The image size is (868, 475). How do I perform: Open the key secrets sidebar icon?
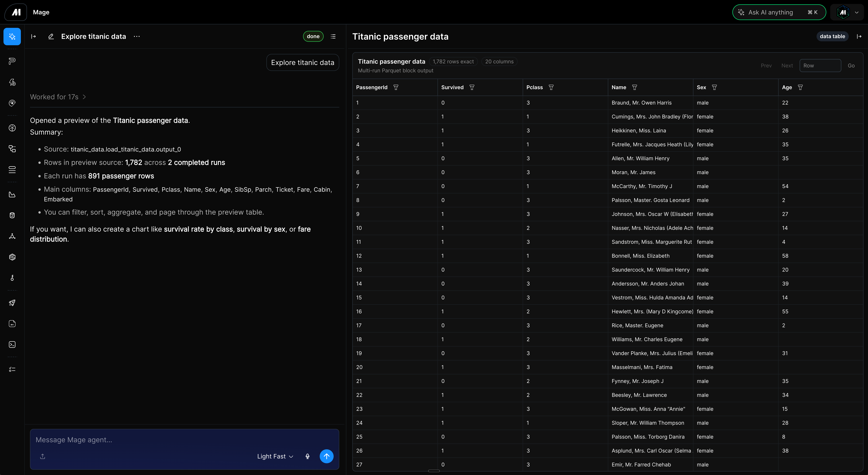tap(12, 278)
